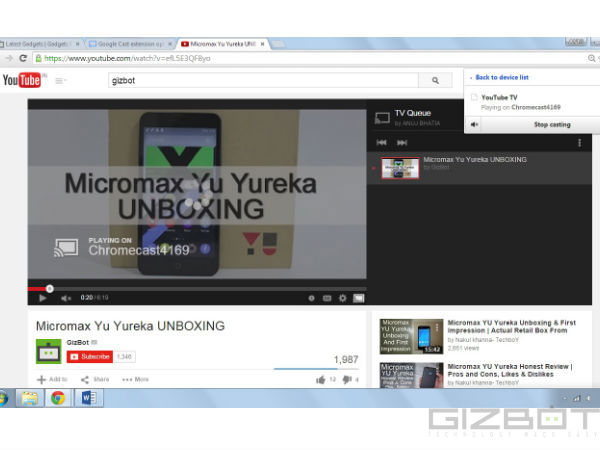Click the red Subscribe button
The height and width of the screenshot is (450, 600).
(89, 356)
